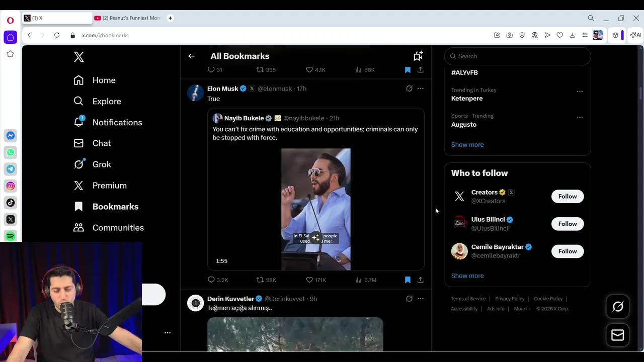644x362 pixels.
Task: Add page to favorites heart icon
Action: tap(559, 35)
